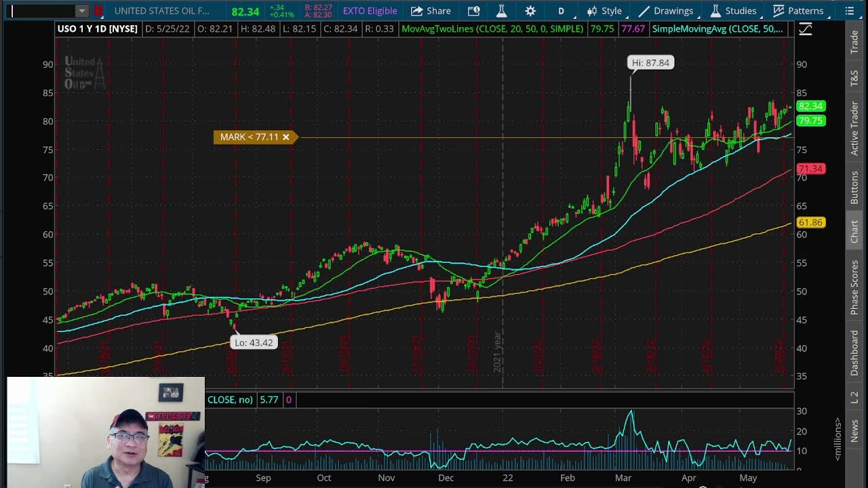Click the 61.86 yellow axis label
868x488 pixels.
[x=810, y=222]
